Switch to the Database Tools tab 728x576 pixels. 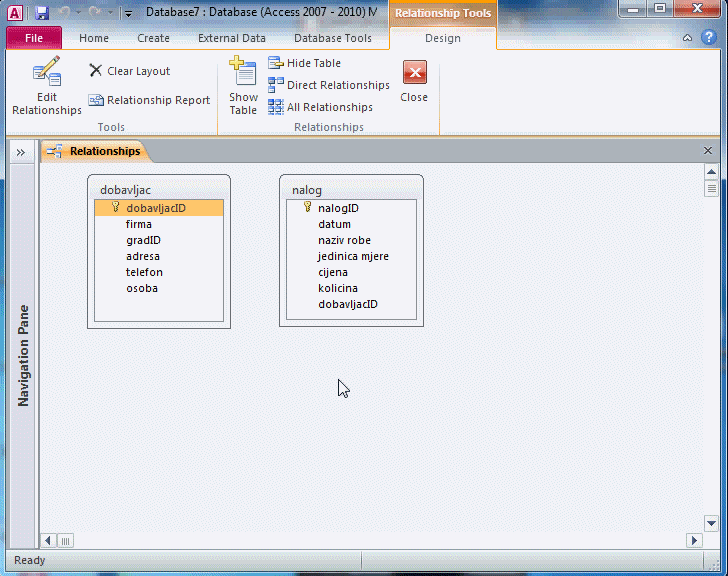coord(332,38)
